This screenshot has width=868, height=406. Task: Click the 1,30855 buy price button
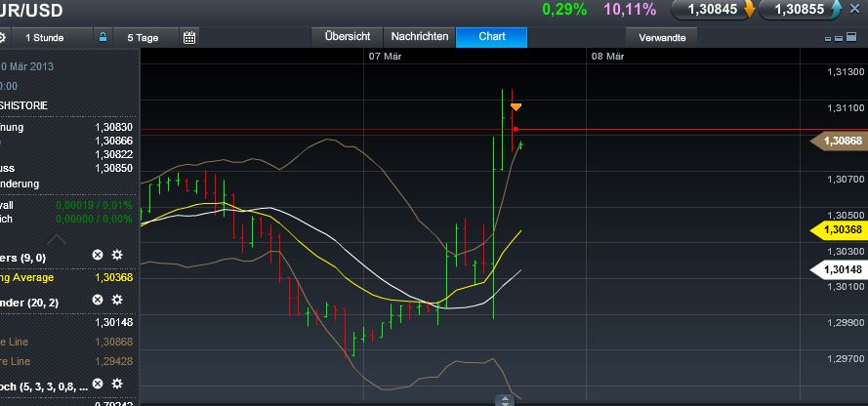(800, 10)
